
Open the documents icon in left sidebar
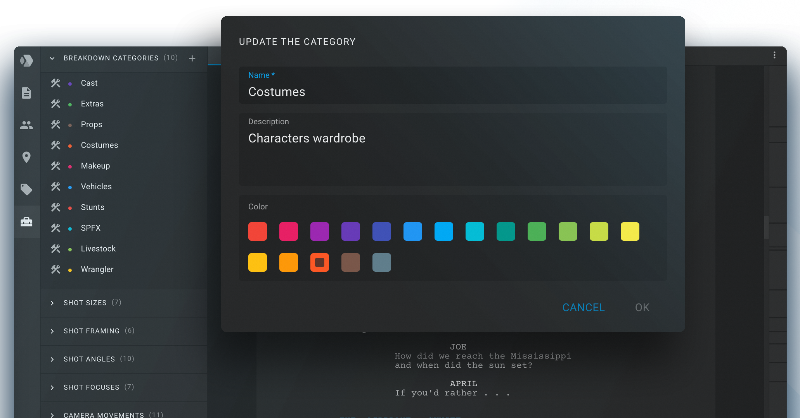click(27, 93)
